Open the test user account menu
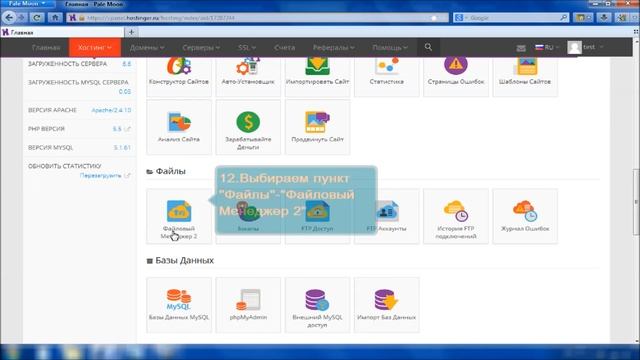Image resolution: width=640 pixels, height=360 pixels. pos(585,47)
